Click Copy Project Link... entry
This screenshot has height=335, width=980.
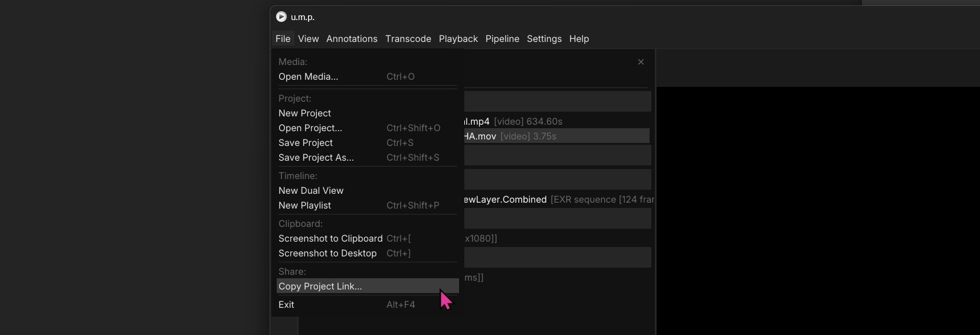320,287
